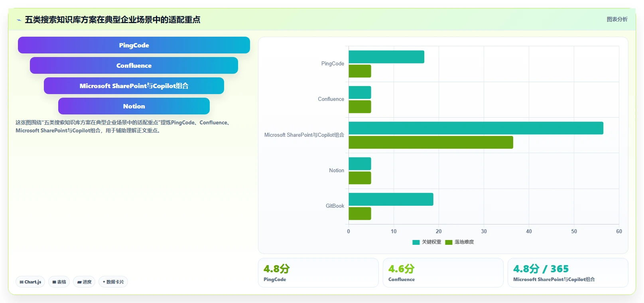Screen dimensions: 644x303
Task: Click Confluence teal 关键权重 bar
Action: (360, 92)
